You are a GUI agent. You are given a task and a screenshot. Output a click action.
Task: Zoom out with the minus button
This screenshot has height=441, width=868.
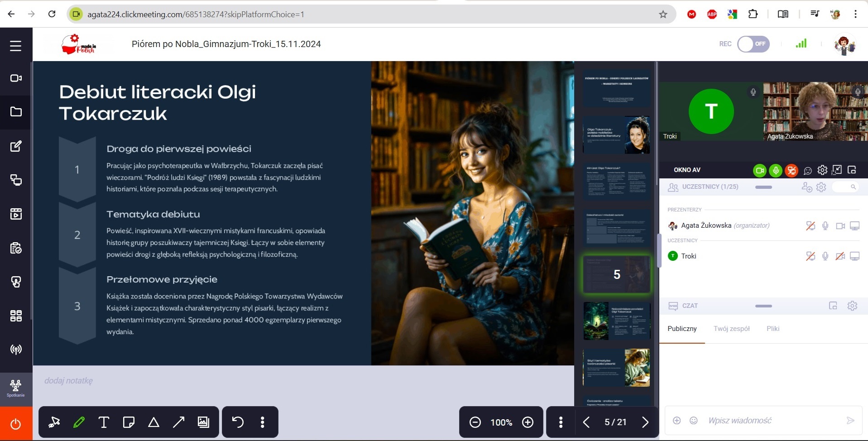(x=475, y=422)
